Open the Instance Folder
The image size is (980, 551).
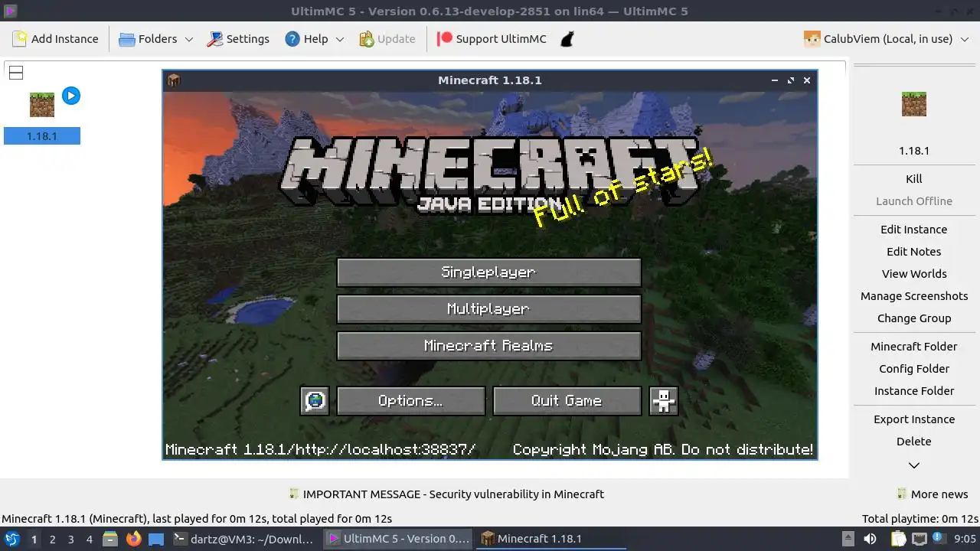point(914,391)
